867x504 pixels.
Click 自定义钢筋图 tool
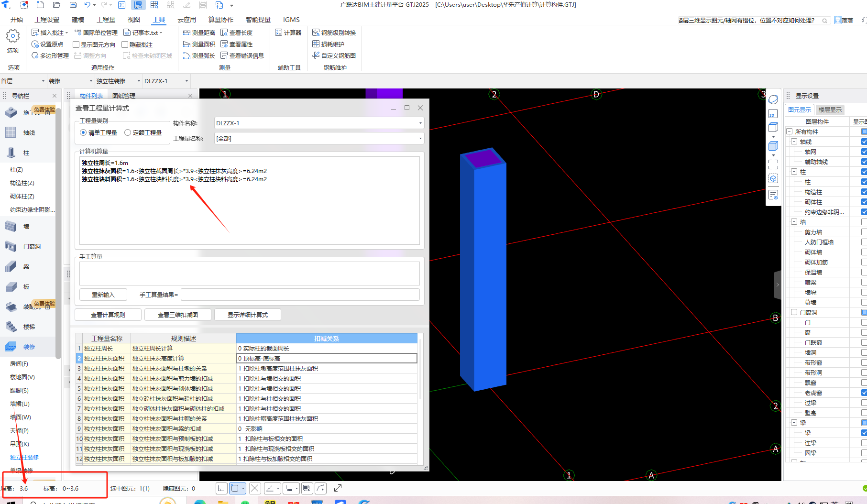(334, 55)
